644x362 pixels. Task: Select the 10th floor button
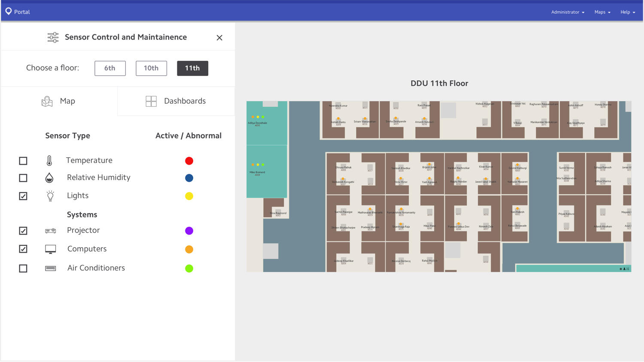(x=151, y=68)
